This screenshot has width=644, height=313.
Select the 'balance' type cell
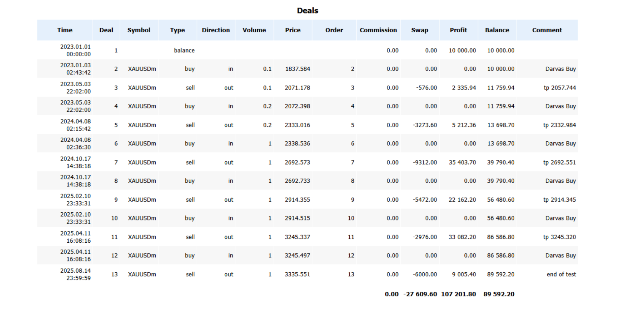click(184, 50)
